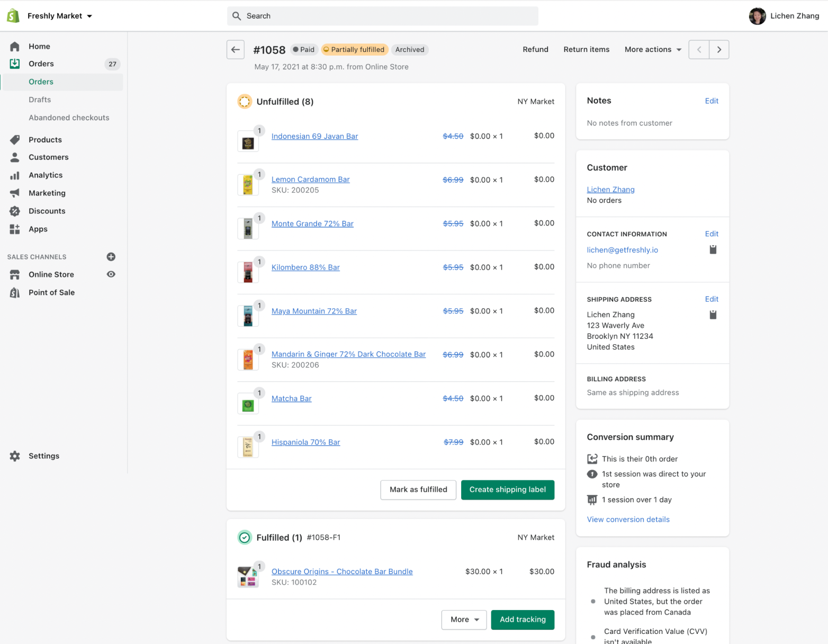Toggle Online Store view with eye icon
Viewport: 828px width, 644px height.
click(111, 274)
